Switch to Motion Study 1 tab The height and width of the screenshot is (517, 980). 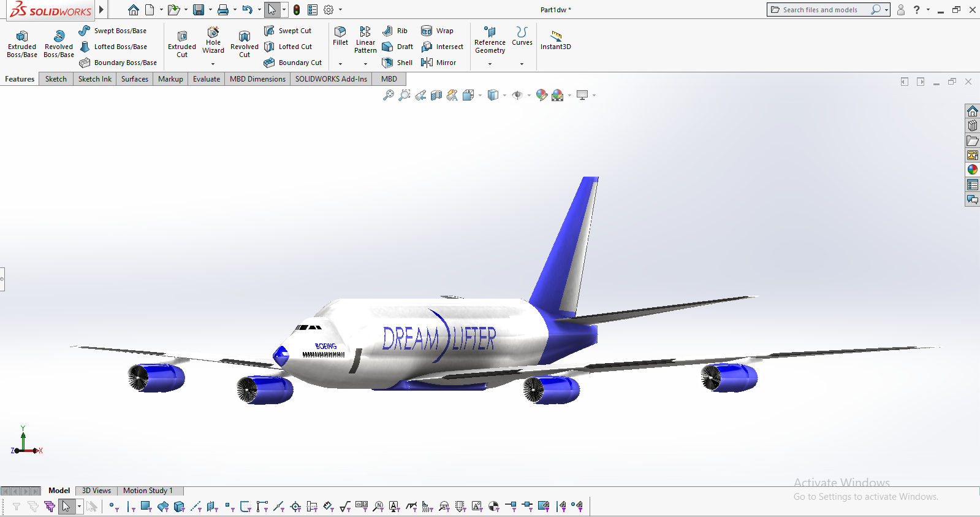pyautogui.click(x=148, y=491)
